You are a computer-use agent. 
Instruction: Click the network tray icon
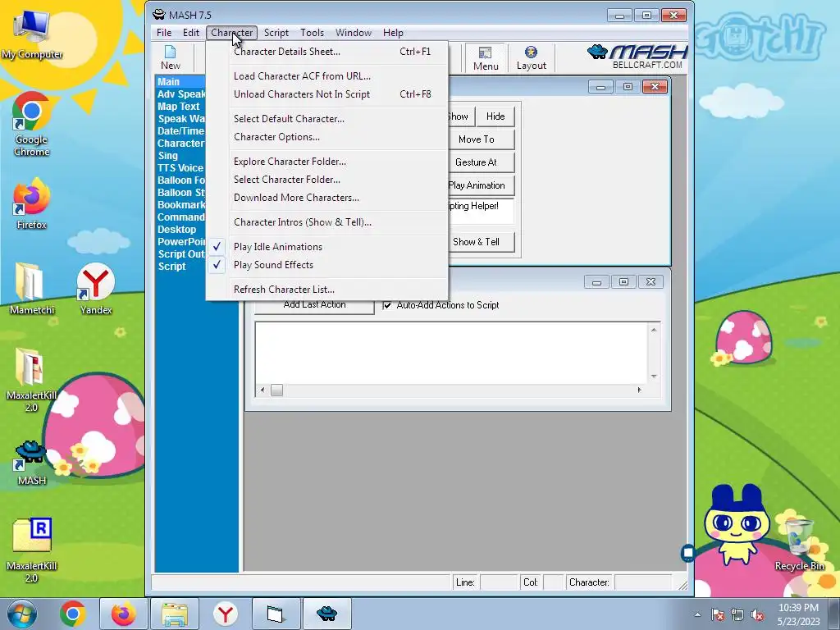pyautogui.click(x=737, y=614)
